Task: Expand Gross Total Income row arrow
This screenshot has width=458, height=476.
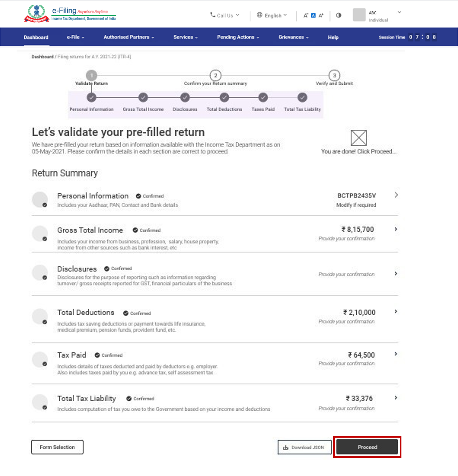Action: pos(396,229)
